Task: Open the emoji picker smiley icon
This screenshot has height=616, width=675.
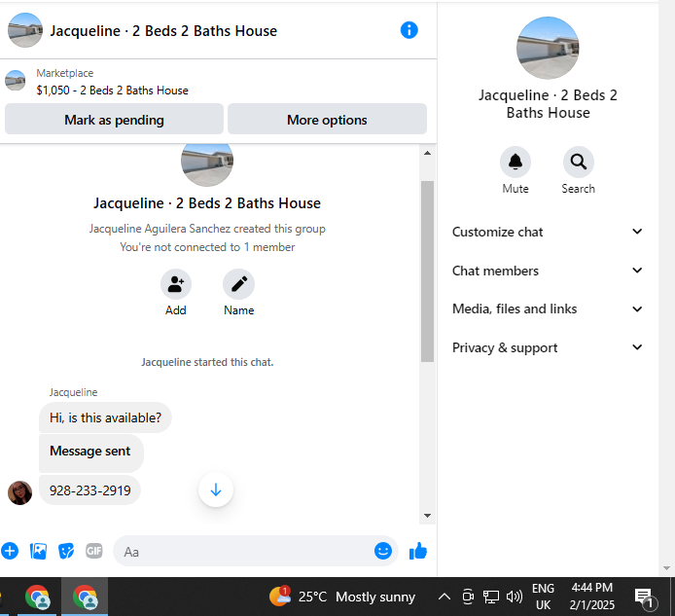Action: (382, 551)
